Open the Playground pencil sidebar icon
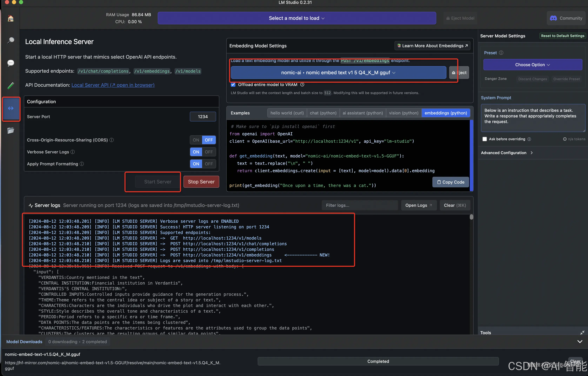588x376 pixels. tap(11, 85)
